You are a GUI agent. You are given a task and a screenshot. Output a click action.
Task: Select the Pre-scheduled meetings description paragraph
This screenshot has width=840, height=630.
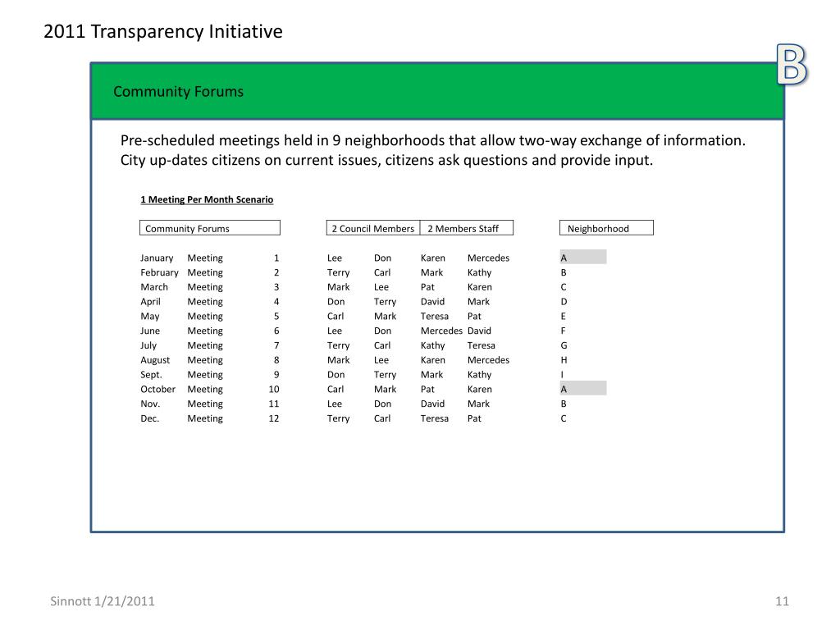coord(433,150)
